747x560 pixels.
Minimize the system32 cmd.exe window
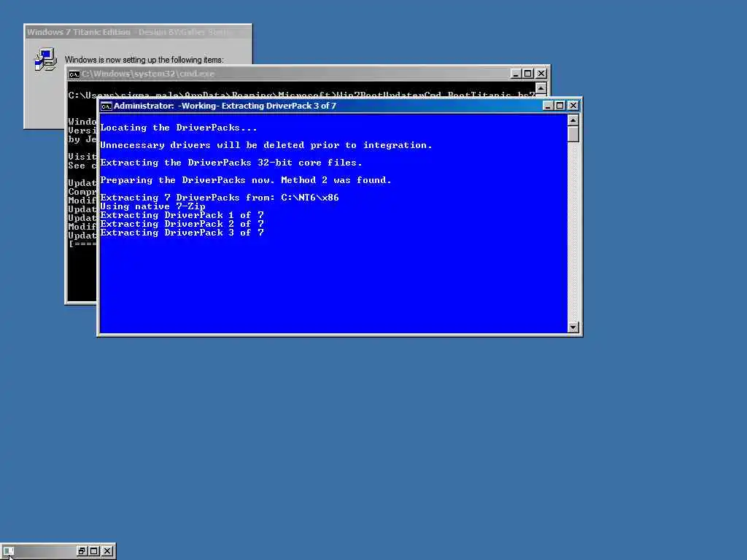(x=516, y=74)
